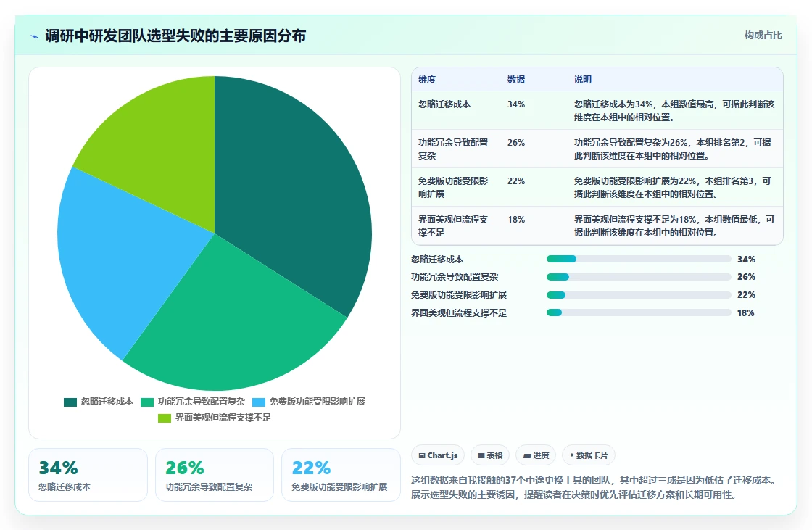Click the 34% cell in the table
This screenshot has width=812, height=530.
[515, 104]
